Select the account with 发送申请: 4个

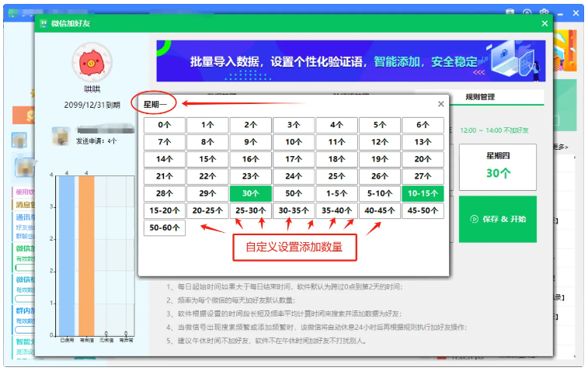(x=93, y=136)
